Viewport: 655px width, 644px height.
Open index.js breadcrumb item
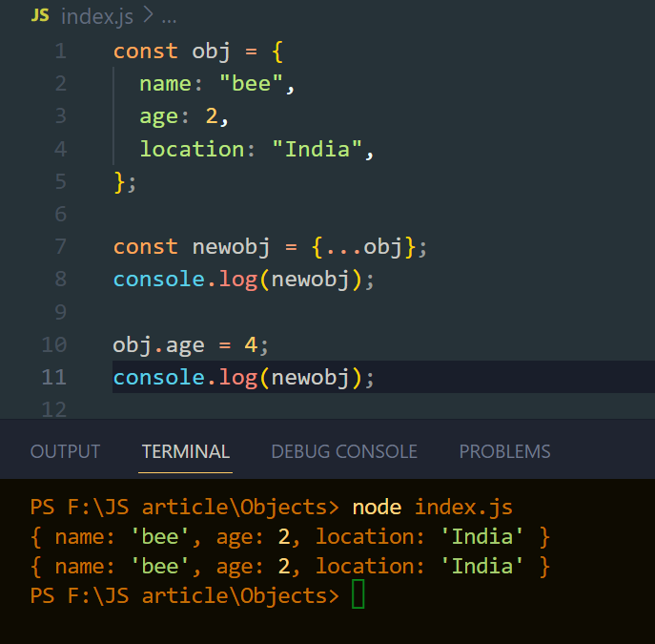coord(97,17)
